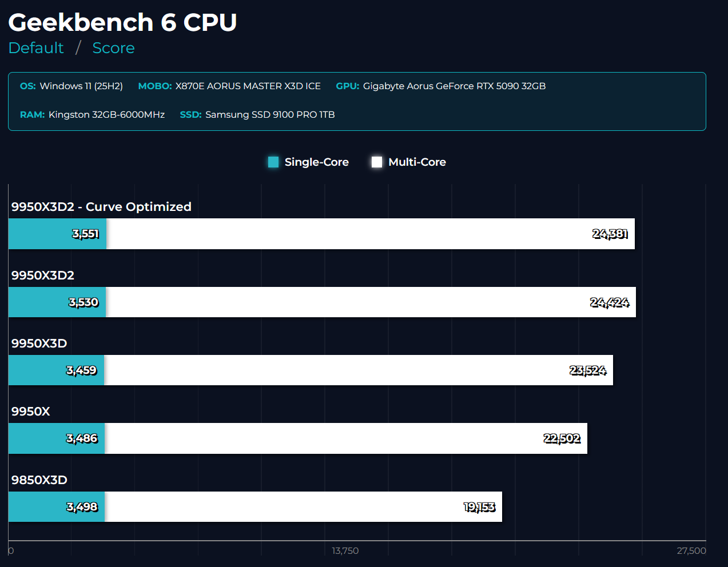Toggle the Multi-Core legend white swatch

pos(377,162)
